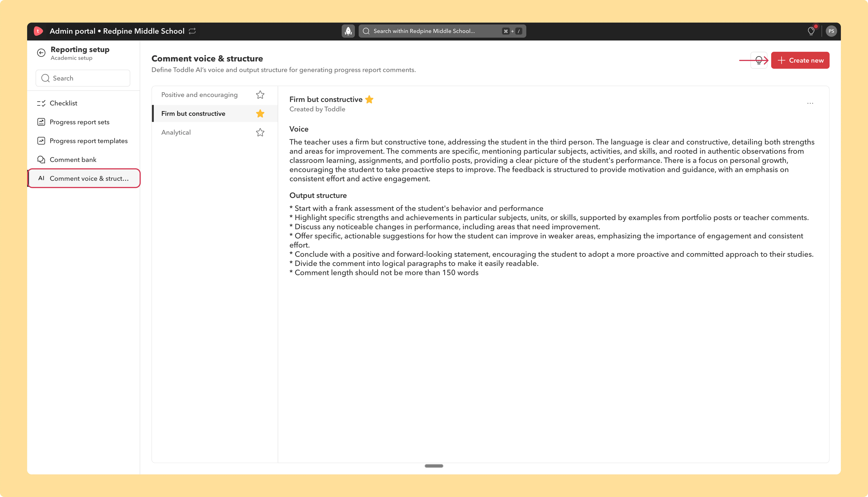Image resolution: width=868 pixels, height=497 pixels.
Task: Click the keyboard shortcut hint in search bar
Action: (512, 31)
